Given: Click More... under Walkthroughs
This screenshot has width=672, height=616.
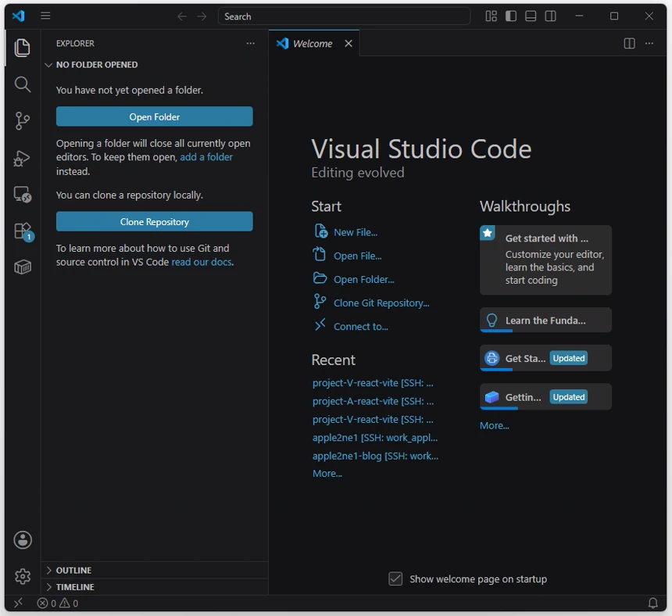Looking at the screenshot, I should pyautogui.click(x=494, y=426).
